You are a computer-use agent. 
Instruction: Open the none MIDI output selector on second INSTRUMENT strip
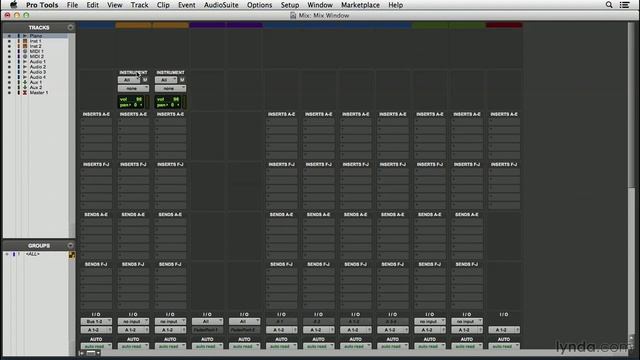(170, 88)
